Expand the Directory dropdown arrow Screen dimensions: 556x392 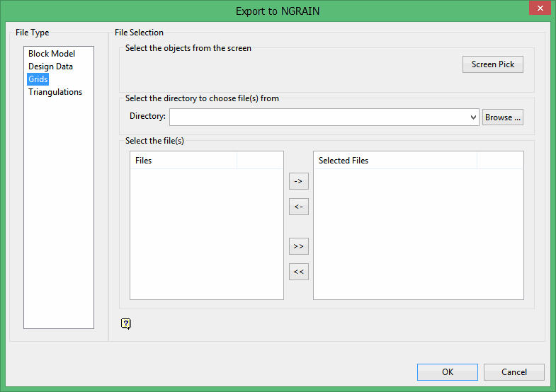pyautogui.click(x=473, y=117)
